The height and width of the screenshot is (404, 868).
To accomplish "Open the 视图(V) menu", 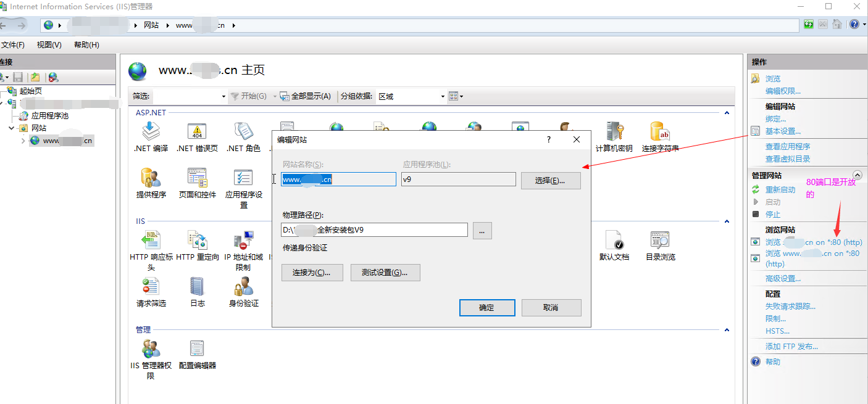I will coord(49,45).
